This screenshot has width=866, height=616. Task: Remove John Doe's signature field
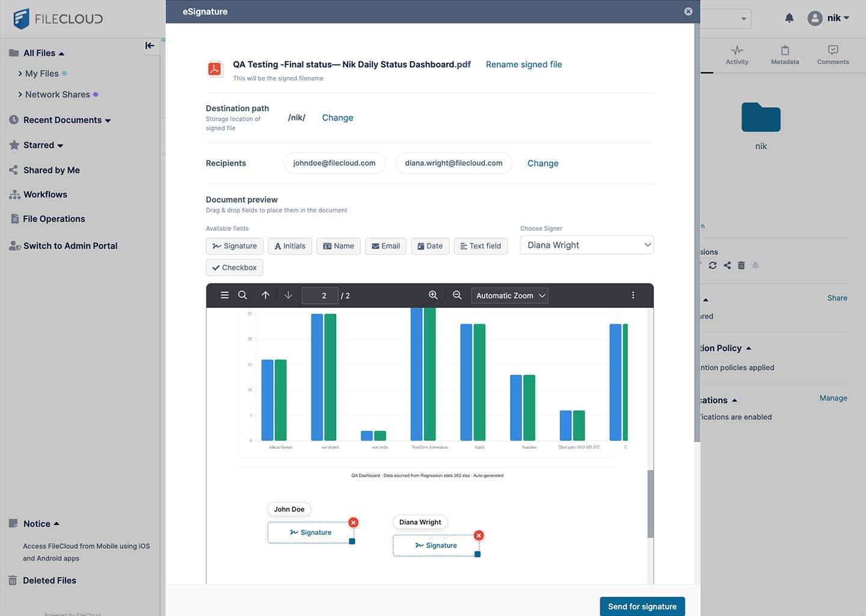click(x=354, y=522)
